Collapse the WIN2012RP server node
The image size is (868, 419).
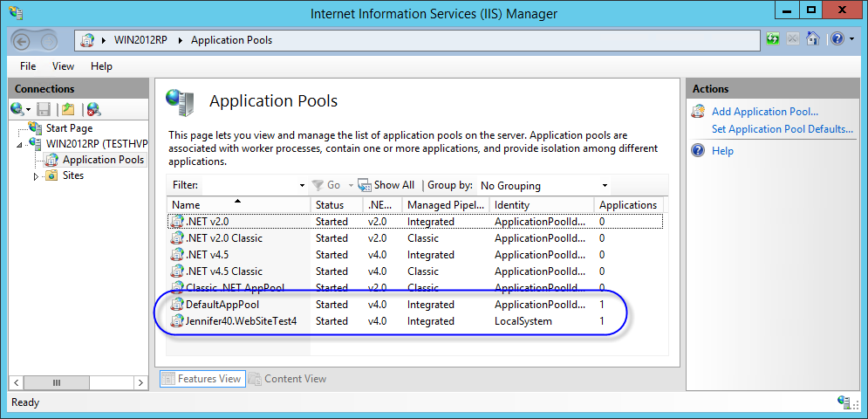click(x=20, y=145)
